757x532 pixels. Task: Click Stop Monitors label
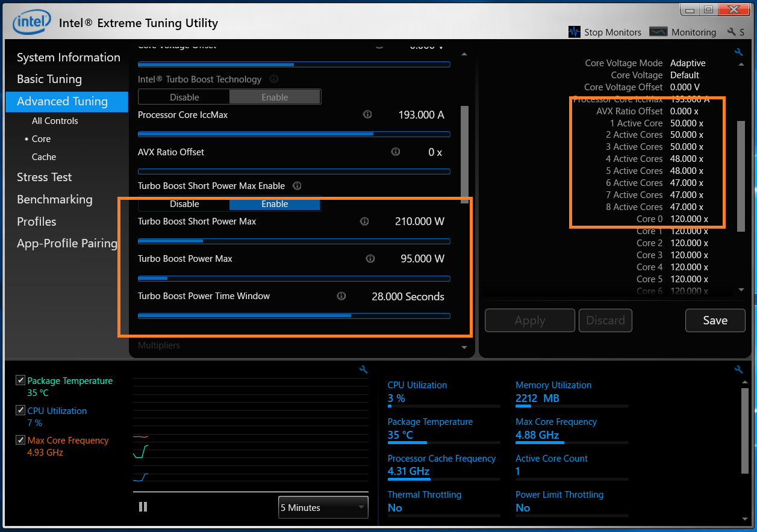pos(612,32)
